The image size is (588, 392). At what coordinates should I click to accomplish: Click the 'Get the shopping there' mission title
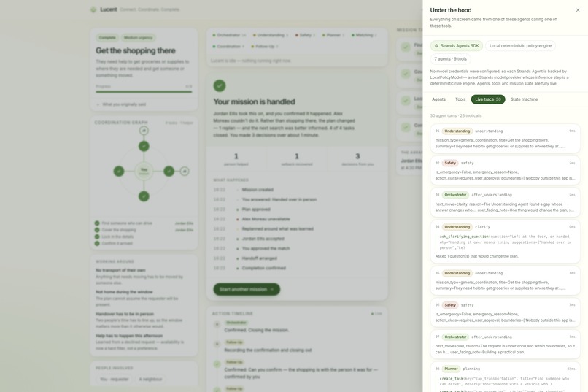[136, 50]
